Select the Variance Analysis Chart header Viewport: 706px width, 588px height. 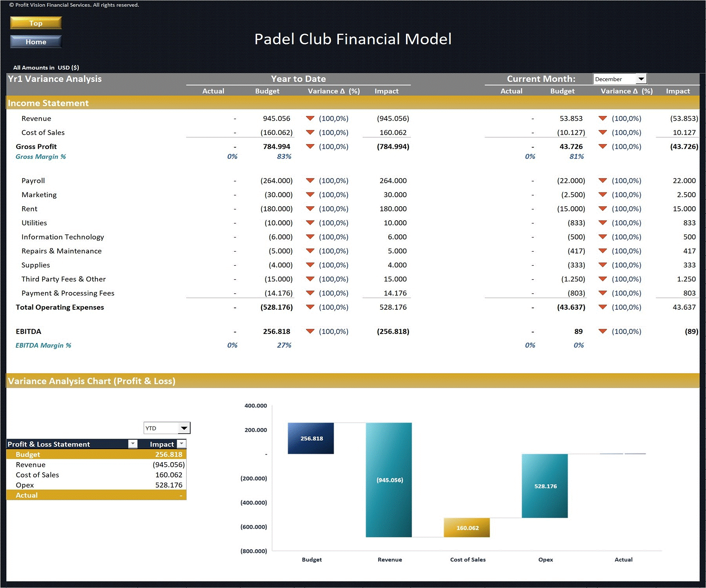point(92,381)
